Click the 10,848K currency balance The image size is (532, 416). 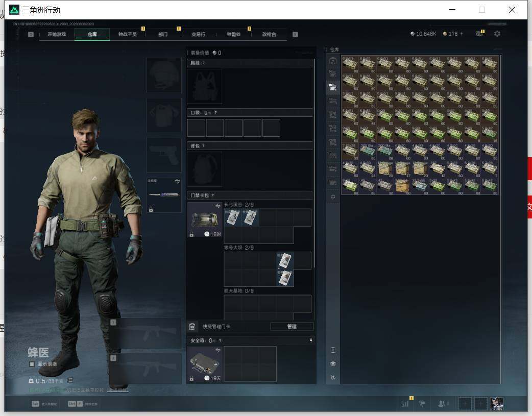point(423,34)
